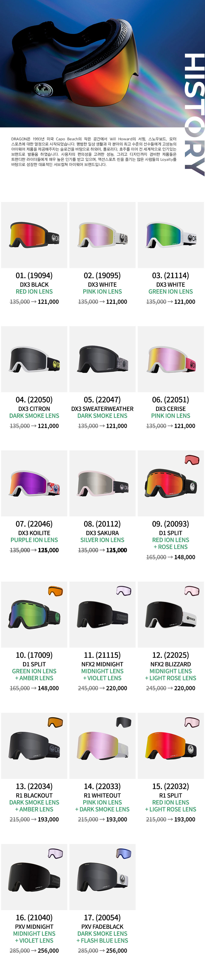This screenshot has height=980, width=205.
Task: Click the DX3 SWEATERWEATHER product name
Action: click(x=102, y=409)
